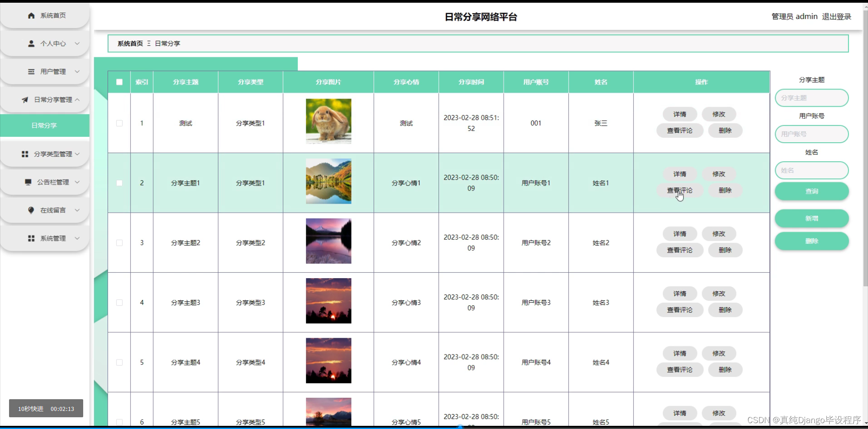Check the checkbox for row 2 分享主题1
The image size is (868, 429).
pyautogui.click(x=119, y=183)
